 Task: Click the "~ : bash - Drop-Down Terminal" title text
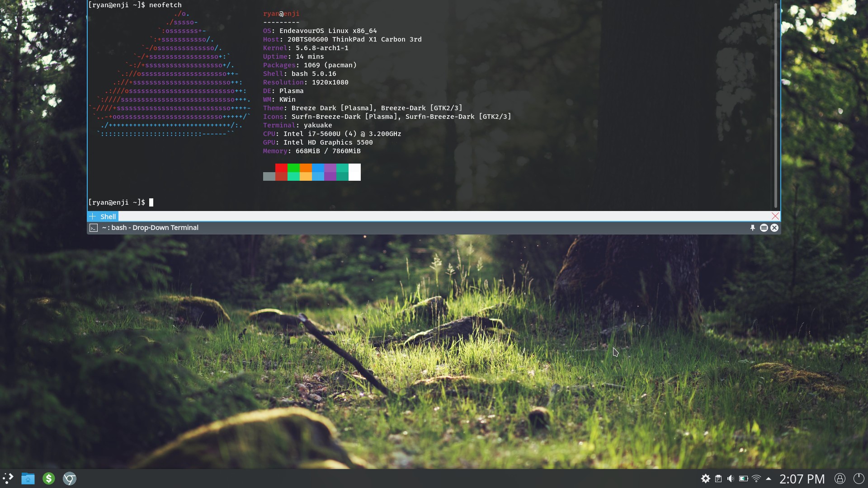coord(150,228)
